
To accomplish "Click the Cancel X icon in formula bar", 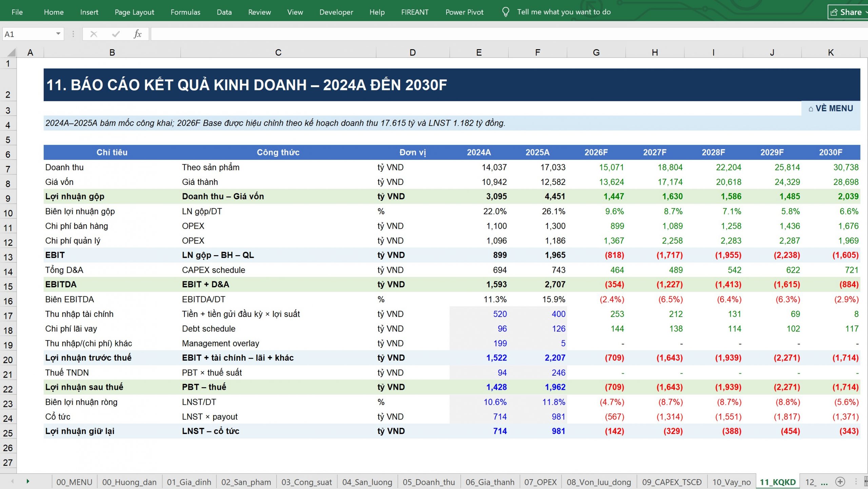I will (x=94, y=34).
